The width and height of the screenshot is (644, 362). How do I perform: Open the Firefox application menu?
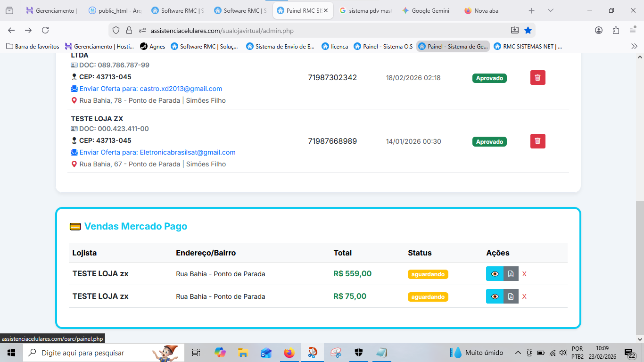633,30
